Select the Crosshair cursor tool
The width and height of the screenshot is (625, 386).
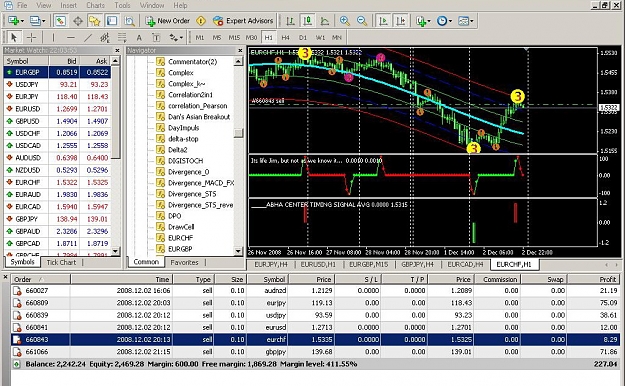[x=31, y=37]
